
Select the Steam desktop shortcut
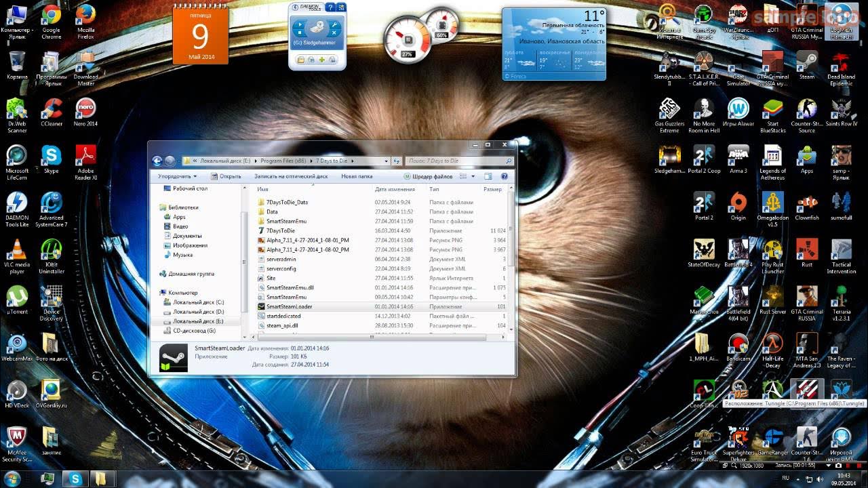click(x=807, y=65)
